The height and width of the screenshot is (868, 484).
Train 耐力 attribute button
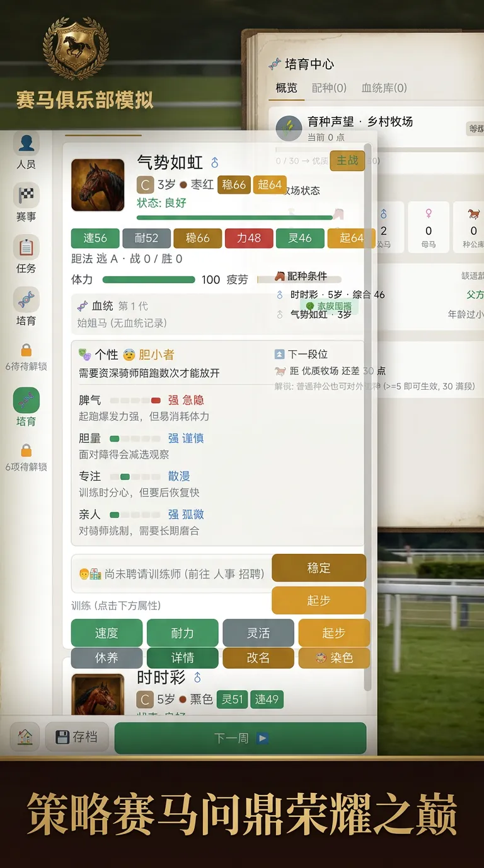[182, 633]
